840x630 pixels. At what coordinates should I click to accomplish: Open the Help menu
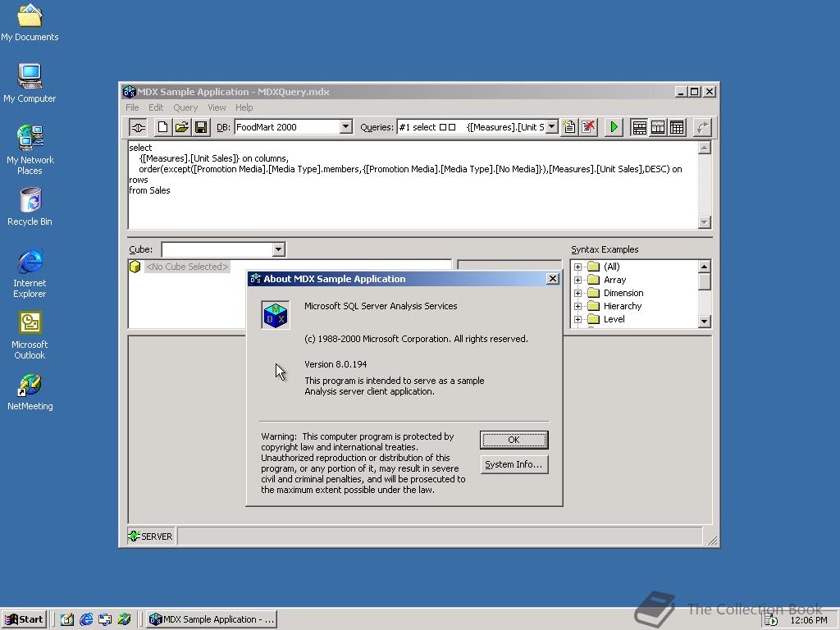tap(244, 107)
